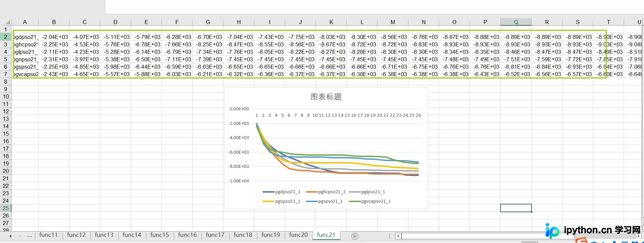Open the func19 sheet tab
The height and width of the screenshot is (243, 644).
click(x=271, y=235)
